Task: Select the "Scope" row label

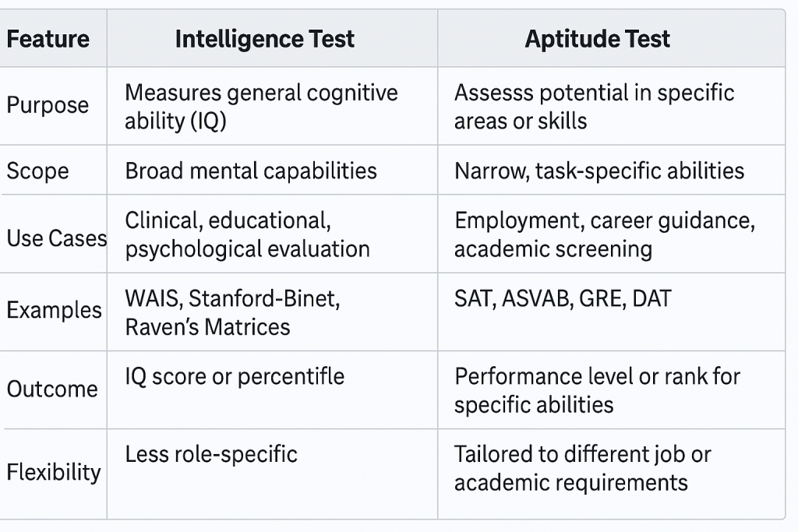Action: click(x=37, y=171)
